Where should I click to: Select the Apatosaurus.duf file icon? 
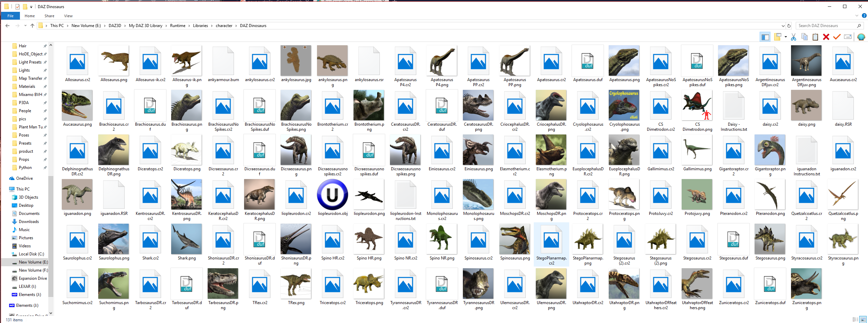click(588, 61)
